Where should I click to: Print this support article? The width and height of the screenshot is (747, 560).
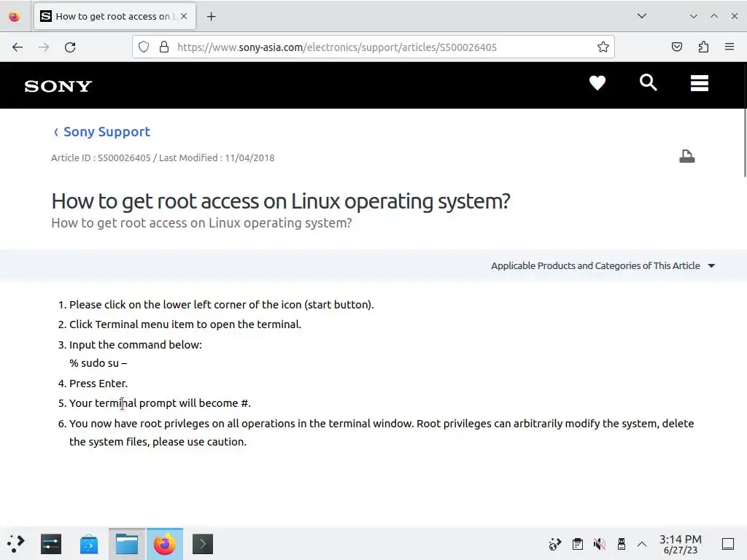[687, 156]
